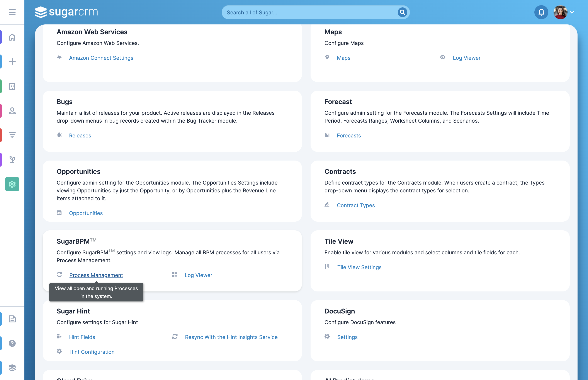Click the Forecast section heading

[338, 102]
